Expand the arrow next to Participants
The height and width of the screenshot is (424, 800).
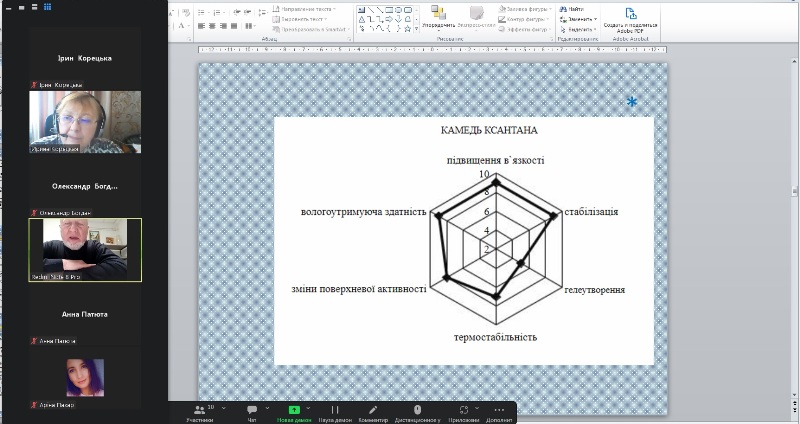point(225,408)
